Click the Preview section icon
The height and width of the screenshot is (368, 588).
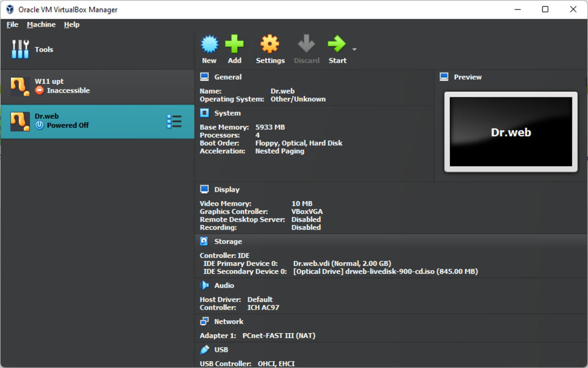click(444, 77)
